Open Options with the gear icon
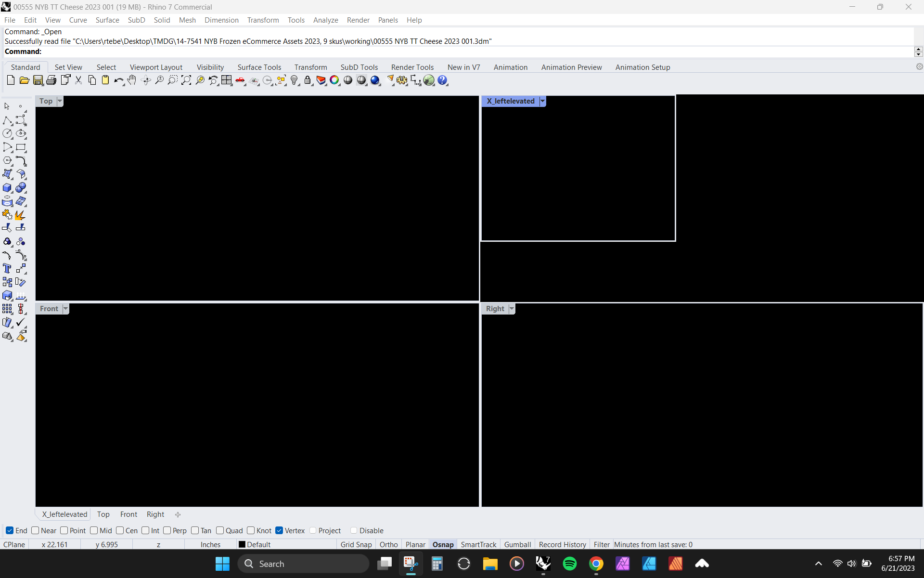This screenshot has height=578, width=924. coord(402,80)
